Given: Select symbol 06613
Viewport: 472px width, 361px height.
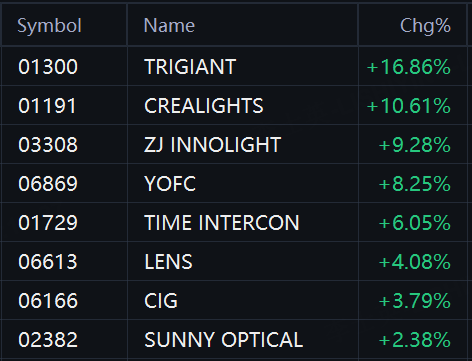Looking at the screenshot, I should click(x=48, y=262).
